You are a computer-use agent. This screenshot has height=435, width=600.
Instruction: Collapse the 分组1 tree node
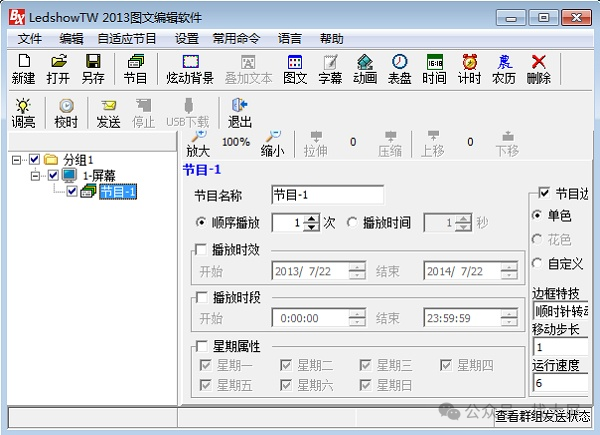(17, 159)
